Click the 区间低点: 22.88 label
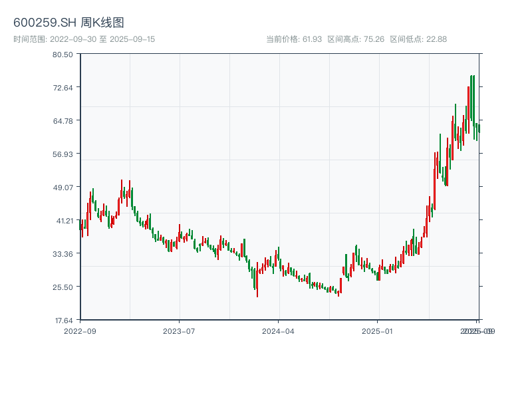This screenshot has height=399, width=532. (418, 39)
